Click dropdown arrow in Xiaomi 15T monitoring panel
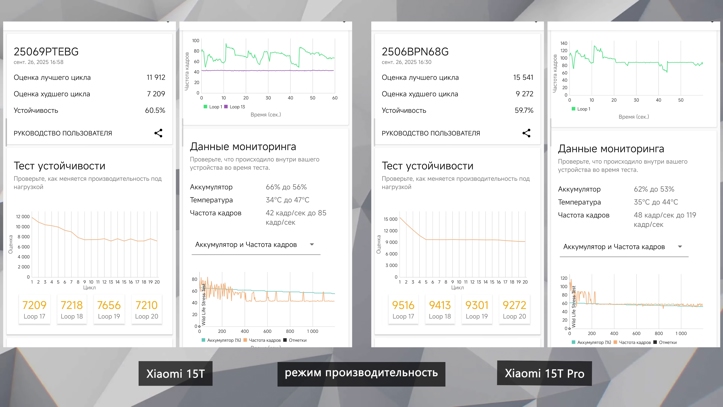This screenshot has height=407, width=723. [x=312, y=245]
